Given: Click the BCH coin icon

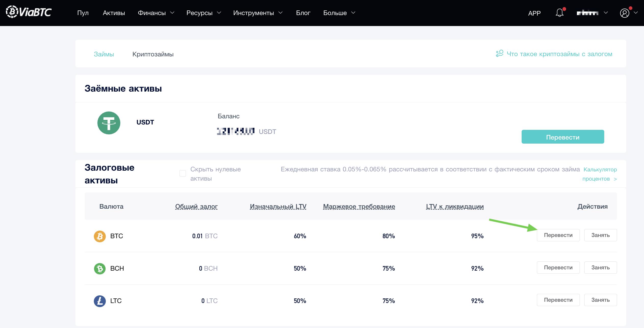Looking at the screenshot, I should (x=100, y=269).
